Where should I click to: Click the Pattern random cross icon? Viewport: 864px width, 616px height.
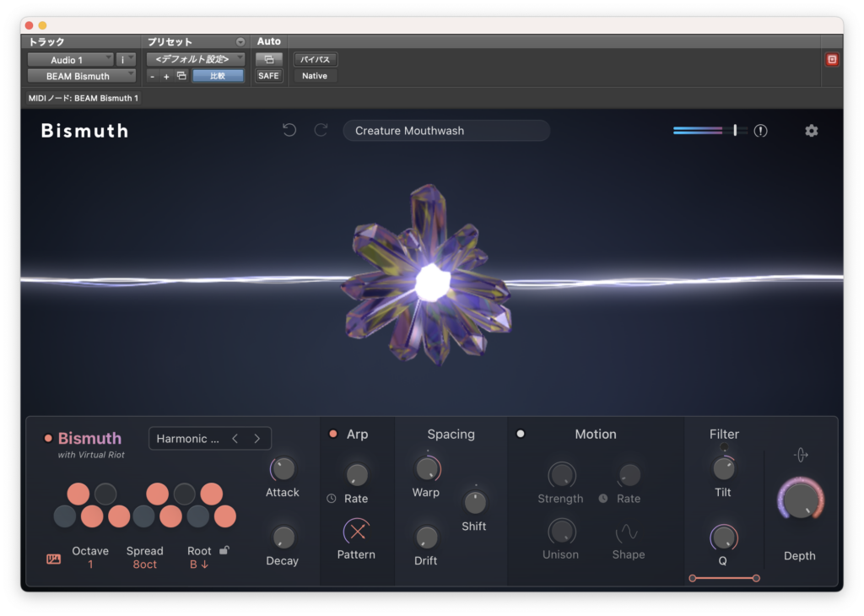click(357, 532)
